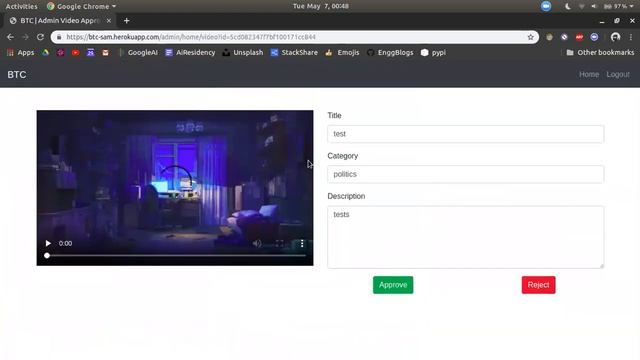
Task: Go to Home in the navbar
Action: pos(589,74)
